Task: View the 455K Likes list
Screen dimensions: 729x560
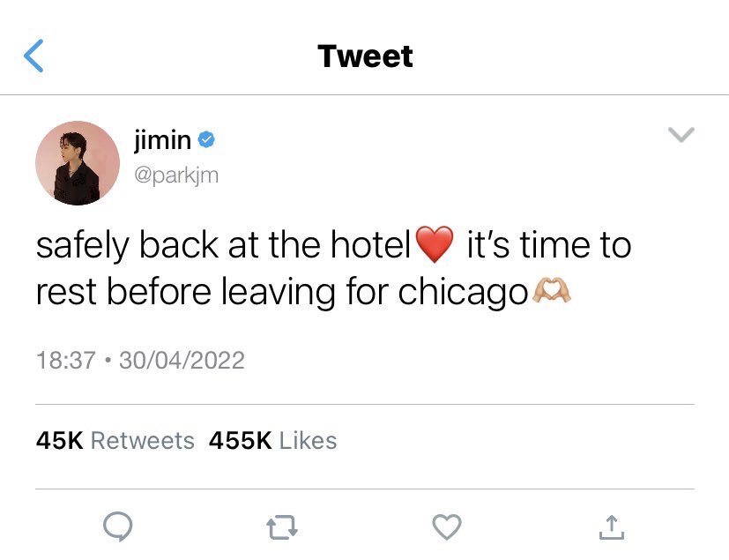Action: 273,440
